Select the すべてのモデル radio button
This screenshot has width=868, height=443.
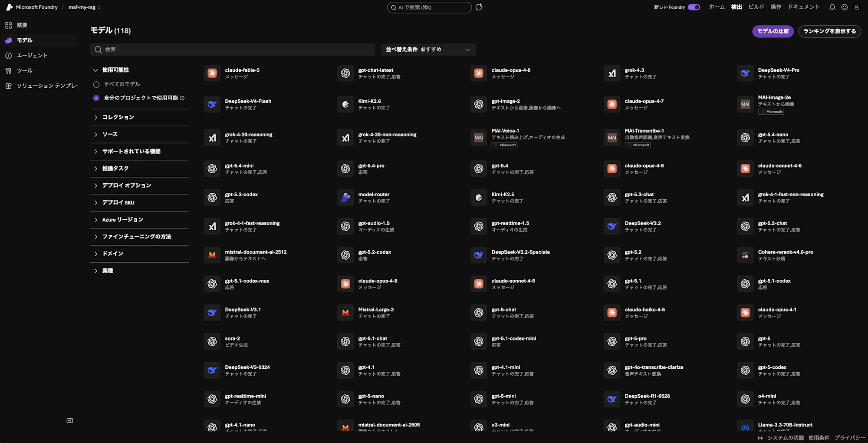click(x=96, y=84)
